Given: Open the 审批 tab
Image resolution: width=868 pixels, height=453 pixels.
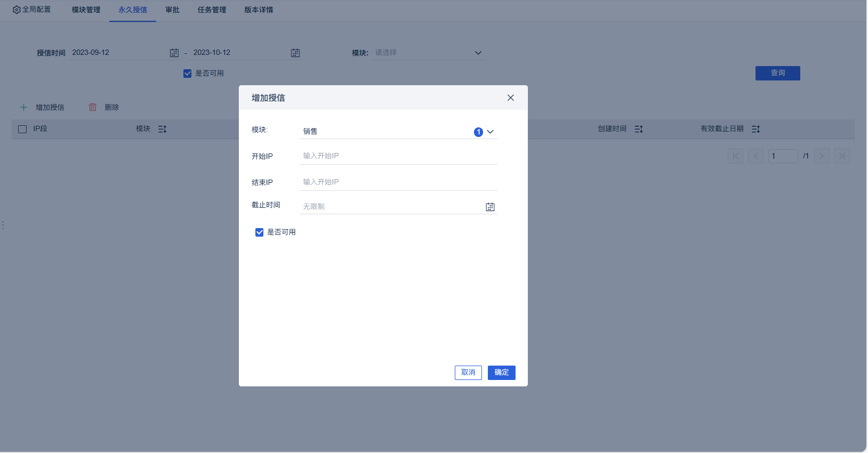Looking at the screenshot, I should pyautogui.click(x=172, y=10).
